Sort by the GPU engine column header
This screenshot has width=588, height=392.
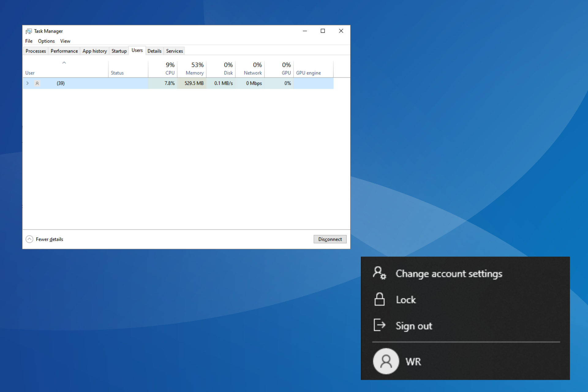coord(313,69)
